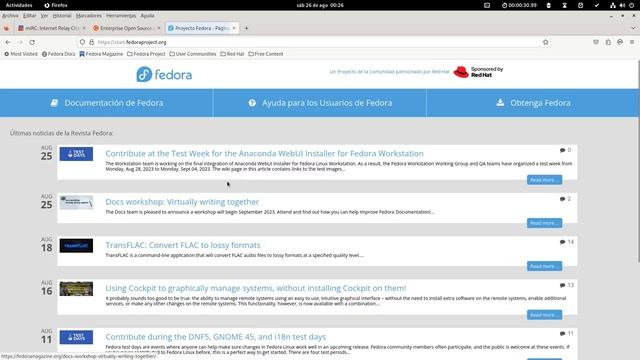Open the User Communities bookmarks folder
Image resolution: width=640 pixels, height=360 pixels.
tap(193, 54)
